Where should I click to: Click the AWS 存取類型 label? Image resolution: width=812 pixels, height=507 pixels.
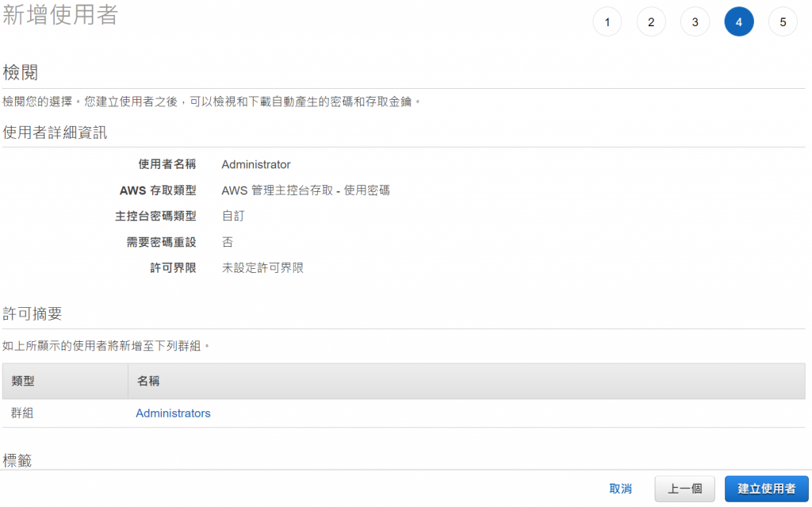pyautogui.click(x=158, y=190)
